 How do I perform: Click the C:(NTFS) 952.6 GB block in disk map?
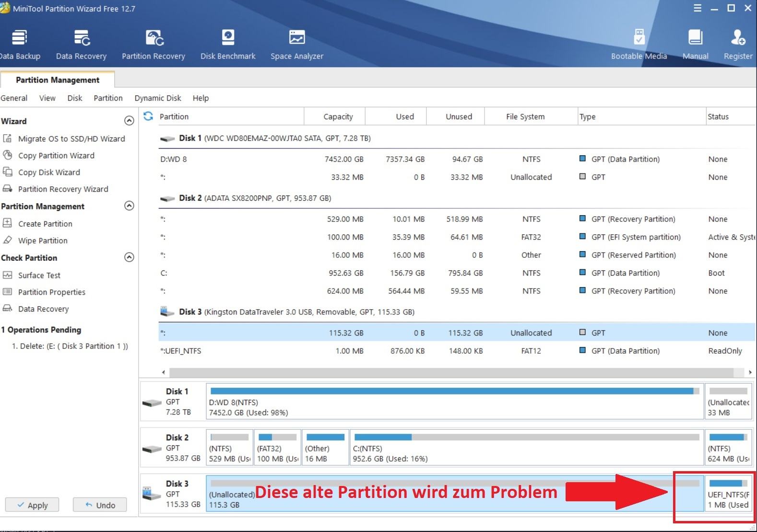527,447
